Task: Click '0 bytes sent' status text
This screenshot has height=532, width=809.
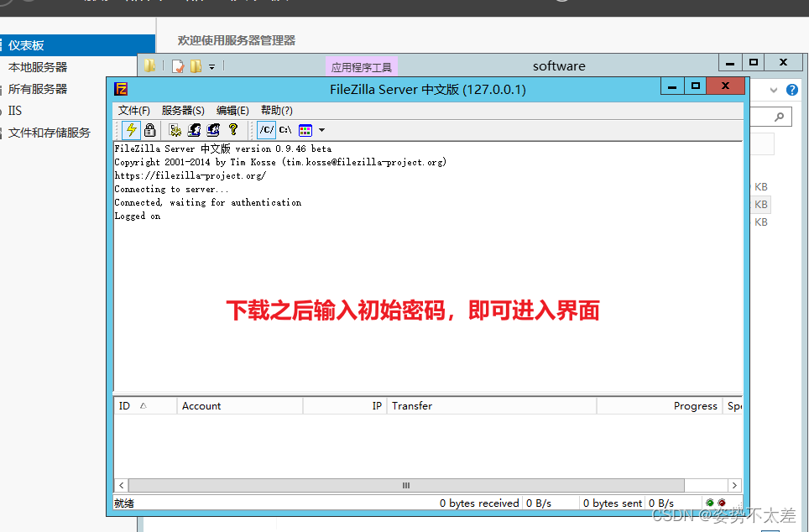Action: pos(613,503)
